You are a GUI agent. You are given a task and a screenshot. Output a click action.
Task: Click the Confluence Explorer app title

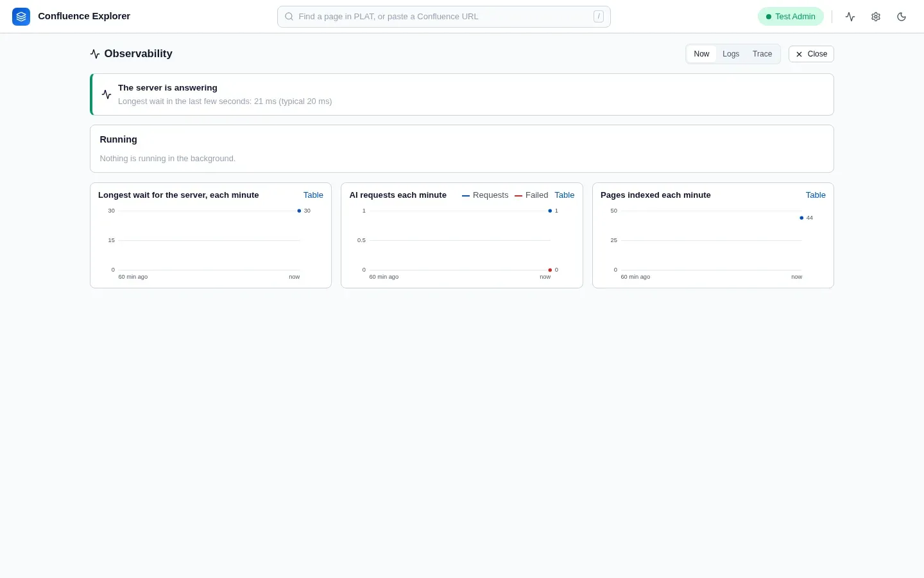click(84, 16)
